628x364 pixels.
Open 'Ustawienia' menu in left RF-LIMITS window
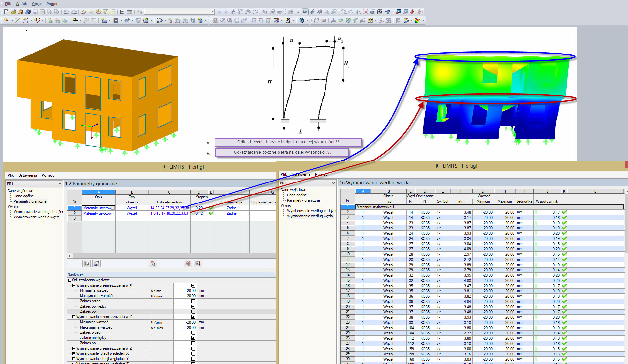[x=28, y=175]
